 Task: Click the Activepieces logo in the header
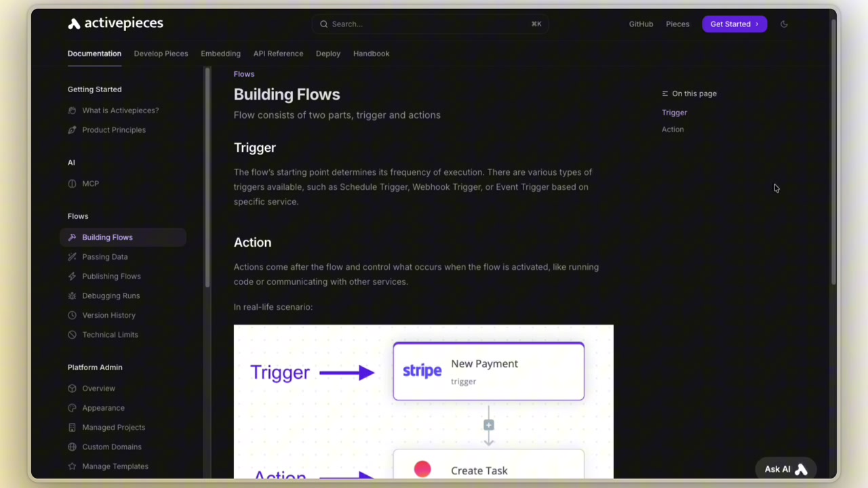click(115, 23)
